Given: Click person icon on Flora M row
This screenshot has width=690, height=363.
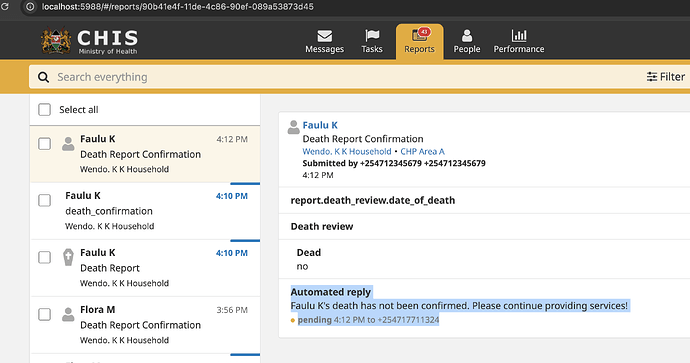Looking at the screenshot, I should click(68, 315).
